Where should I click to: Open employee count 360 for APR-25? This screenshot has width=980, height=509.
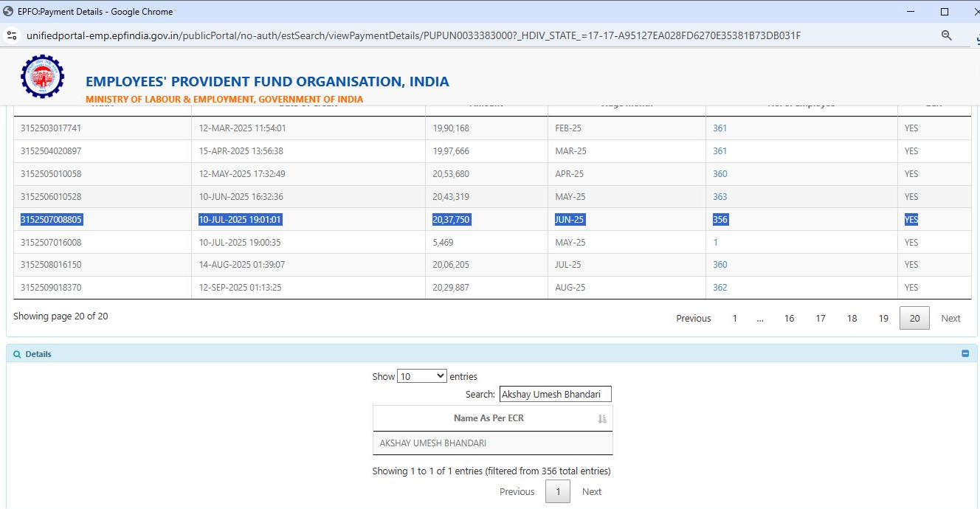720,174
